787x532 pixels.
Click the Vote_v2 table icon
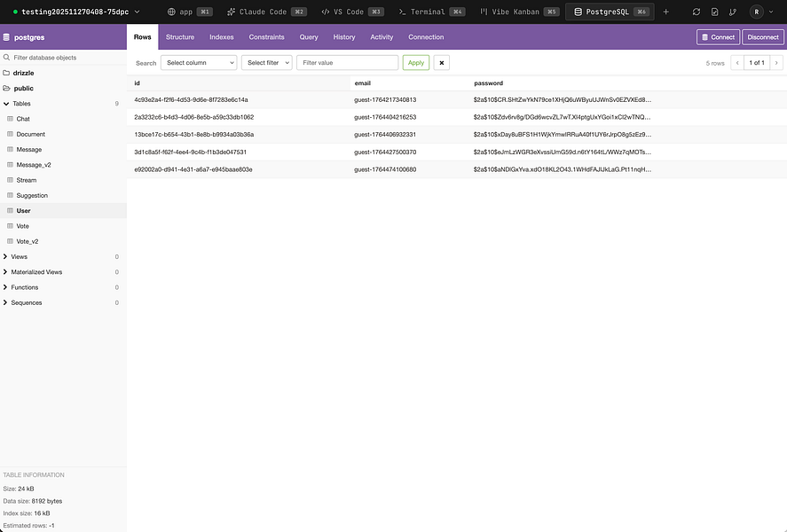pyautogui.click(x=10, y=241)
